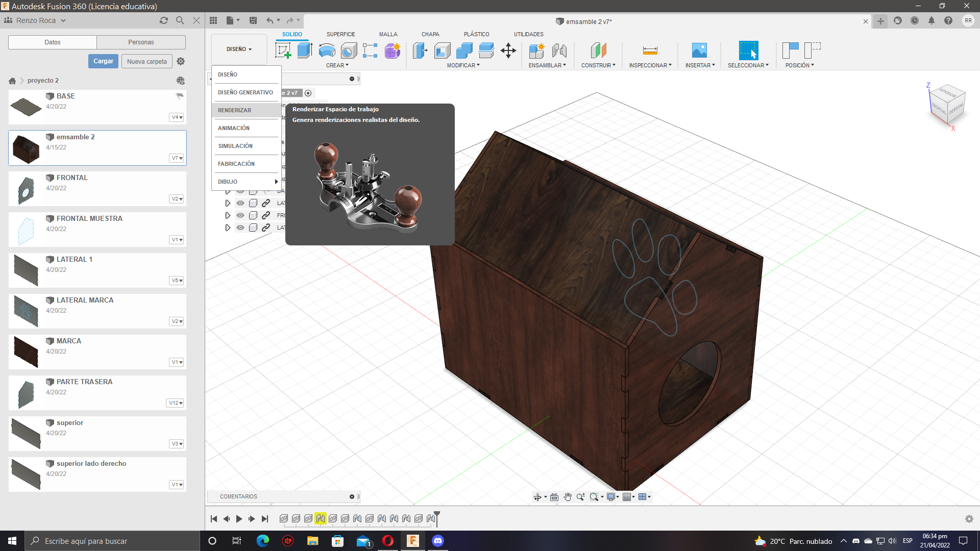Image resolution: width=980 pixels, height=551 pixels.
Task: Click the Insert image icon above Insertar
Action: coord(699,51)
